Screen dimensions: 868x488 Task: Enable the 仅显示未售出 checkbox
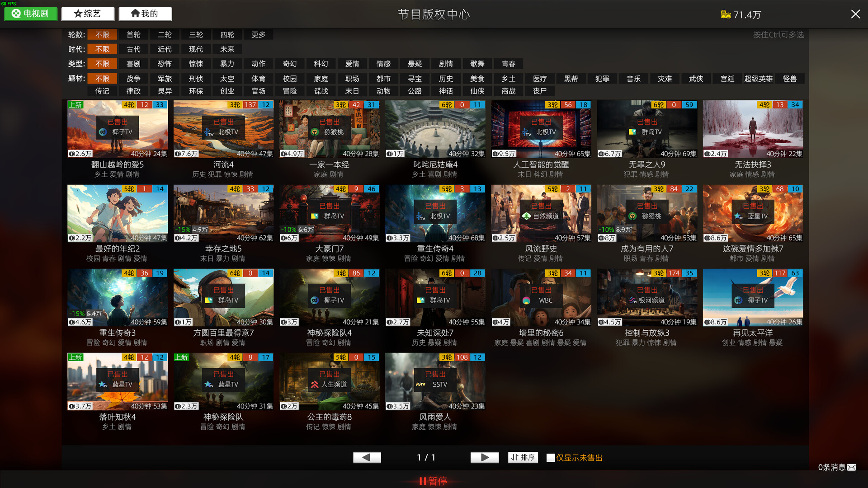point(550,458)
